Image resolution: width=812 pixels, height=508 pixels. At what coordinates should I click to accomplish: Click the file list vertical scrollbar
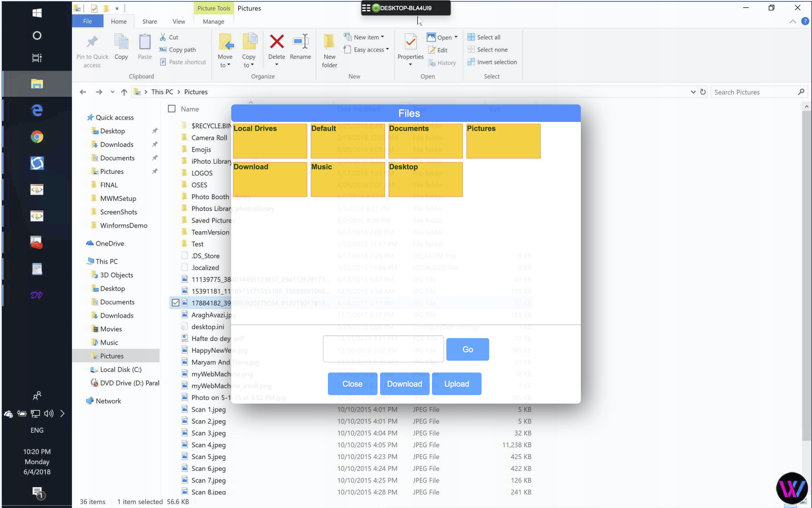click(x=806, y=275)
